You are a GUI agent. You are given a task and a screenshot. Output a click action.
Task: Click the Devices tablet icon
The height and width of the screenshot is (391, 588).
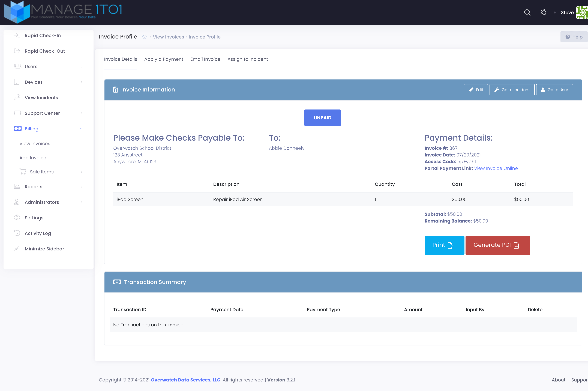pyautogui.click(x=17, y=82)
